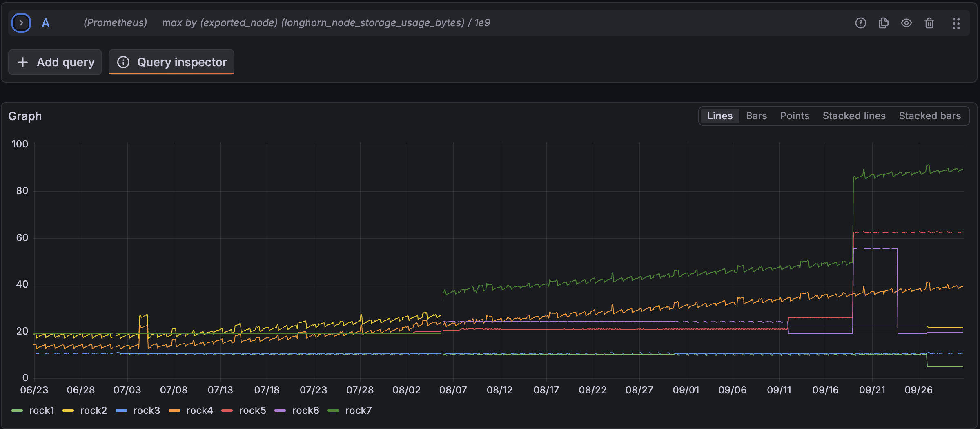Click the rock2 legend color swatch

[x=68, y=411]
